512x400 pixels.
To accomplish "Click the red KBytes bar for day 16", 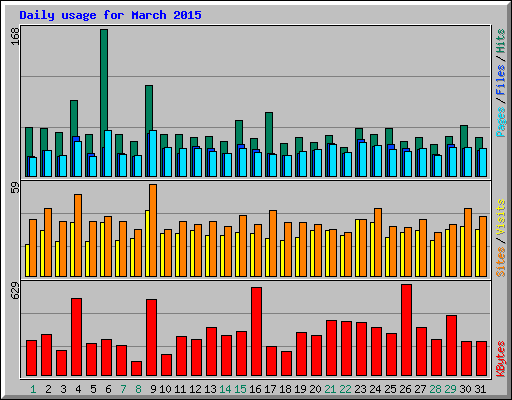I will tap(256, 332).
